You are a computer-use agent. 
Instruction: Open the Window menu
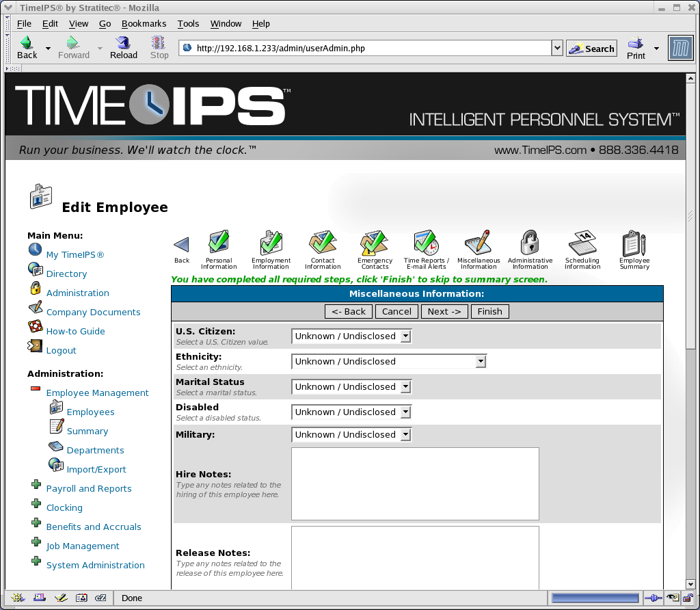226,24
